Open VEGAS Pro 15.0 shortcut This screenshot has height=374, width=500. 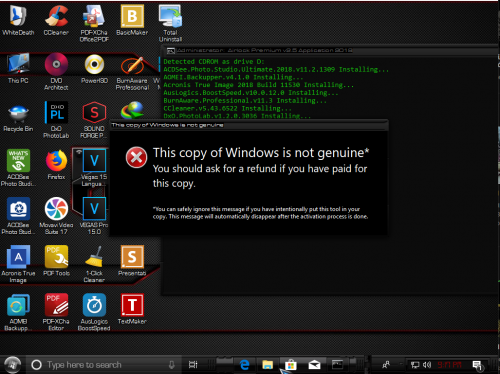[94, 216]
